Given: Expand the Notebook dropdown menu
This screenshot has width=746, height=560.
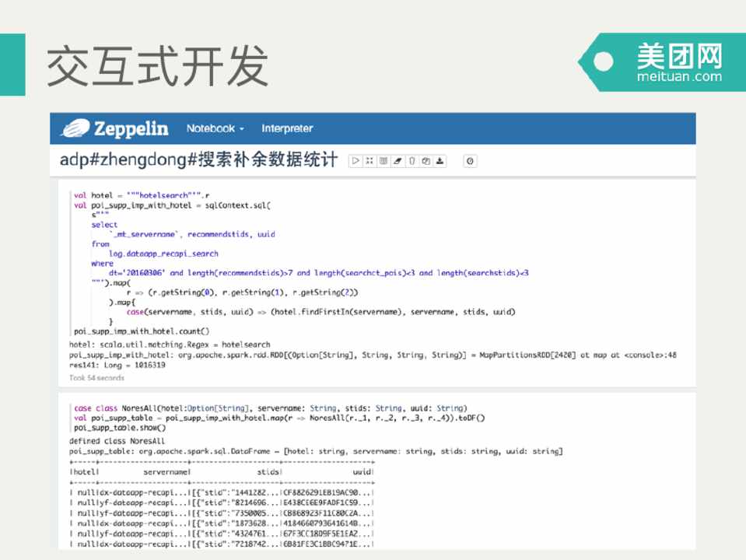Looking at the screenshot, I should tap(215, 128).
